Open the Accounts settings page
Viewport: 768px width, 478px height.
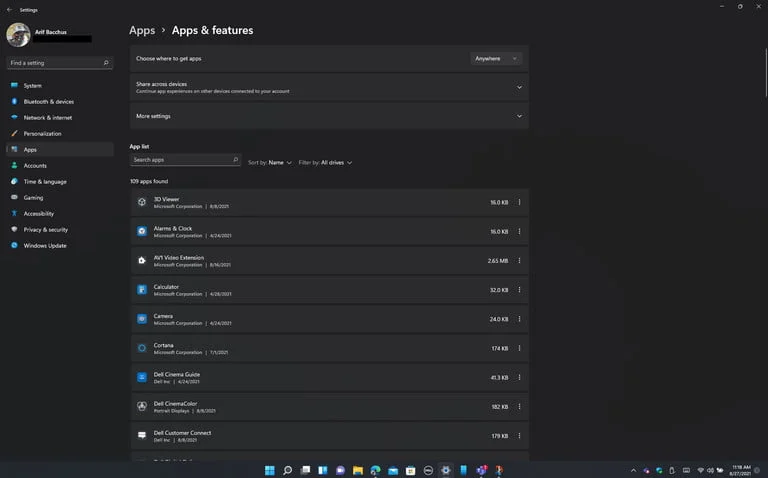tap(60, 166)
